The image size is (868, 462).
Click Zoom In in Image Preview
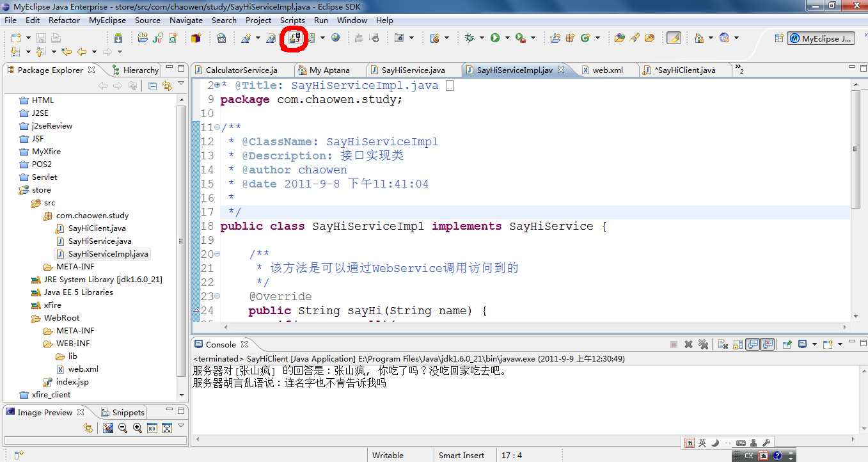[138, 428]
